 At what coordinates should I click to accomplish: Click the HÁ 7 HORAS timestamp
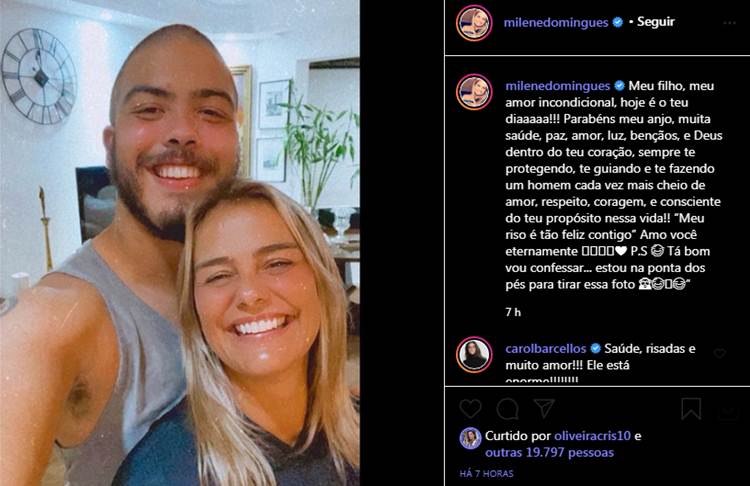point(486,474)
